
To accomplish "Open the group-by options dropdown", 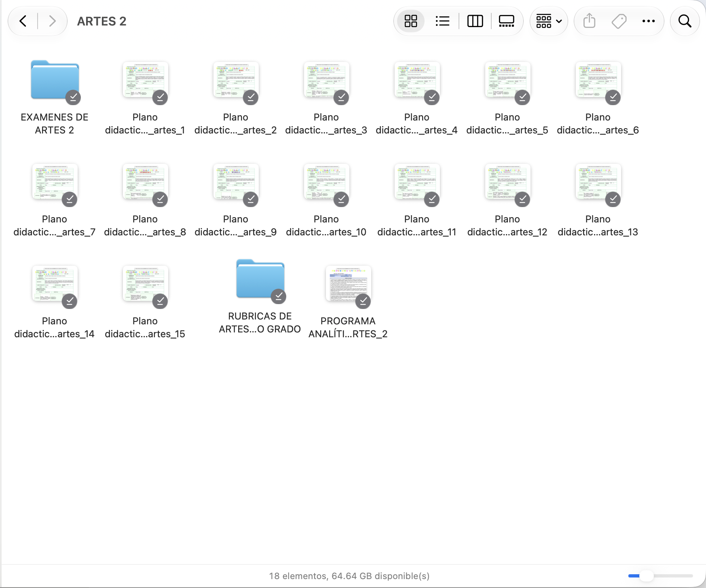I will click(x=549, y=21).
